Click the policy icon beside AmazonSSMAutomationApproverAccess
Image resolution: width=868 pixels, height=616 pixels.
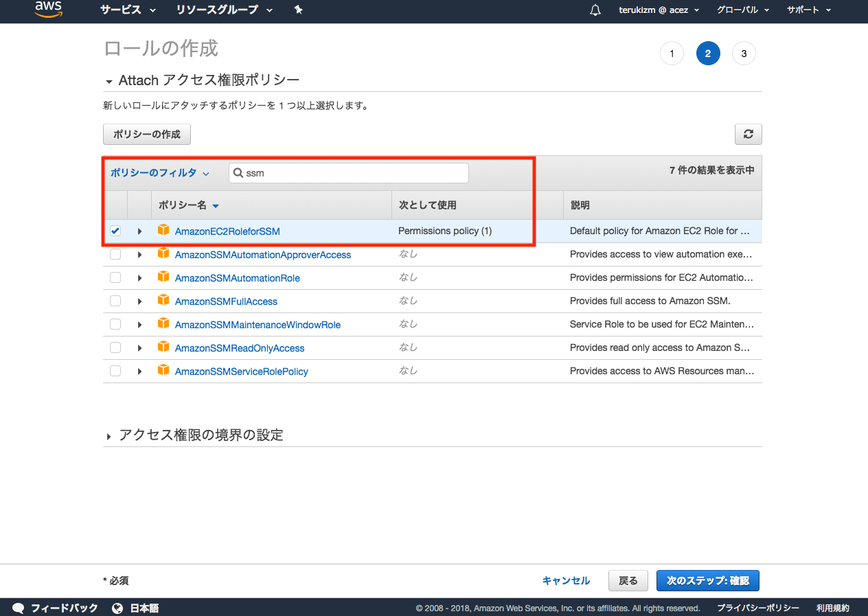pos(163,253)
